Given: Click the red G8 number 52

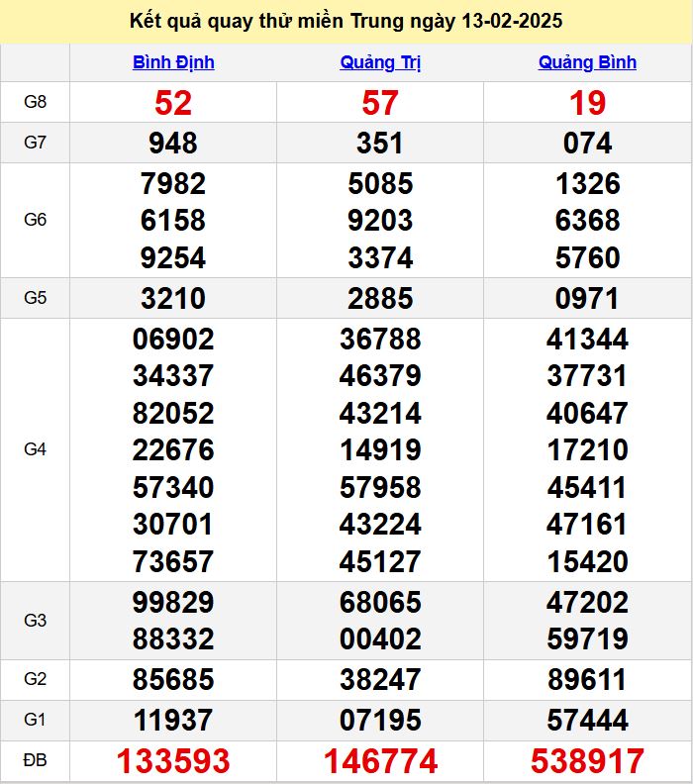Looking at the screenshot, I should click(173, 103).
